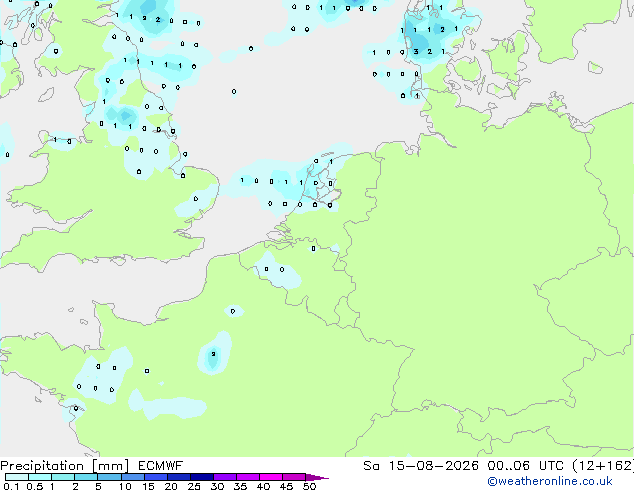Click the '00..06 UTC' time range text
The image size is (634, 490).
pyautogui.click(x=525, y=466)
